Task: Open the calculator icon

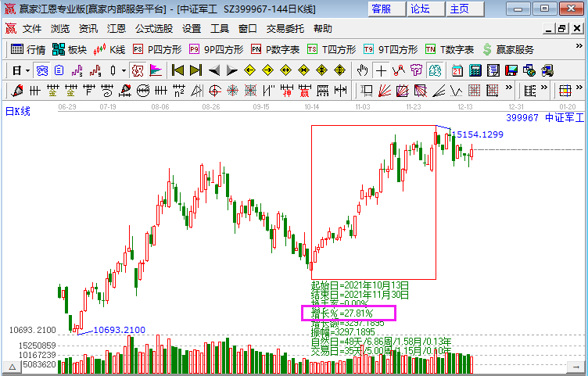Action: [475, 70]
